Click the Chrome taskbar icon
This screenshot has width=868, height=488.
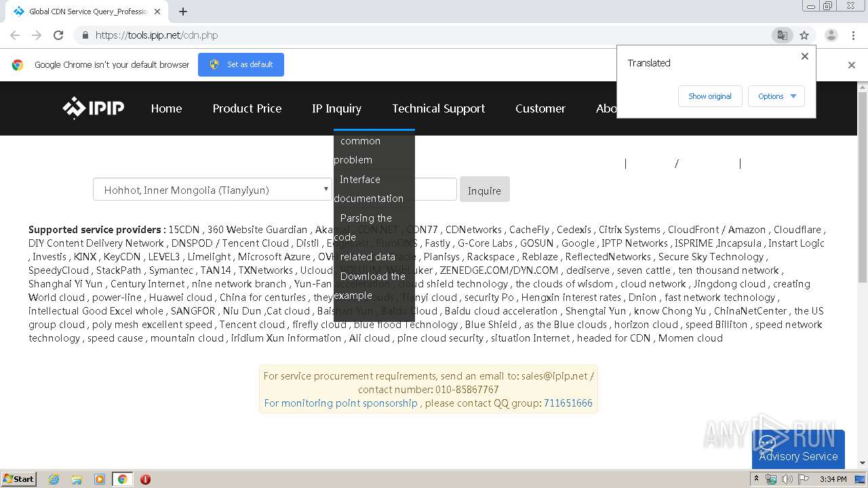(x=122, y=479)
